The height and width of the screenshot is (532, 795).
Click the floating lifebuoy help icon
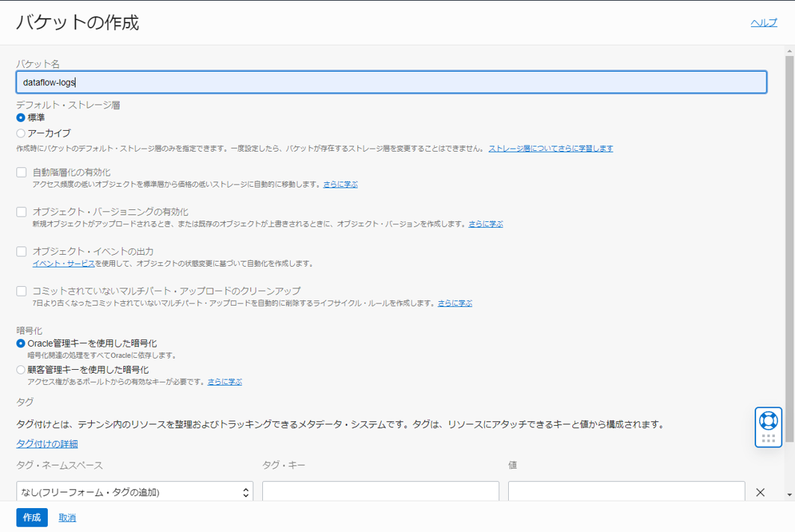[x=768, y=420]
